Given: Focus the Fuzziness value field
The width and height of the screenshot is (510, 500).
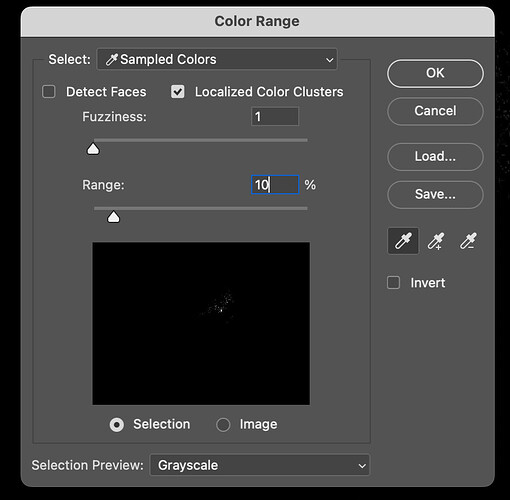Looking at the screenshot, I should (x=275, y=117).
